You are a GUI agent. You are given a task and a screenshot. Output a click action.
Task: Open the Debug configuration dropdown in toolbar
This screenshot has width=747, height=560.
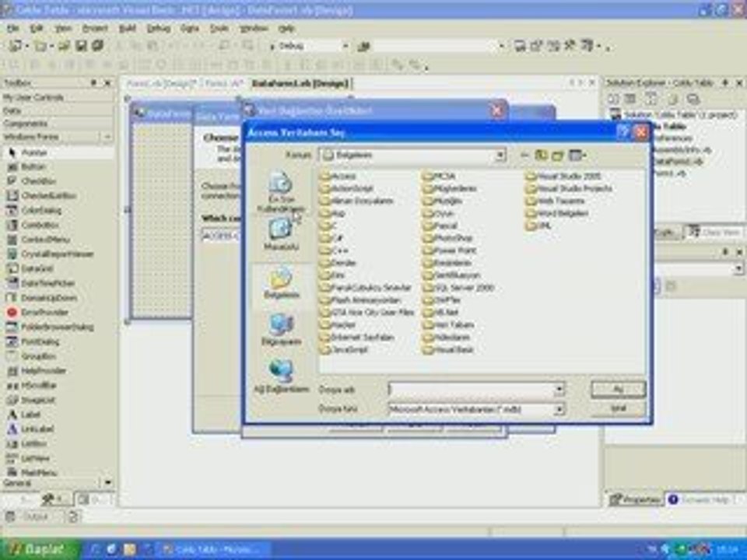coord(345,46)
